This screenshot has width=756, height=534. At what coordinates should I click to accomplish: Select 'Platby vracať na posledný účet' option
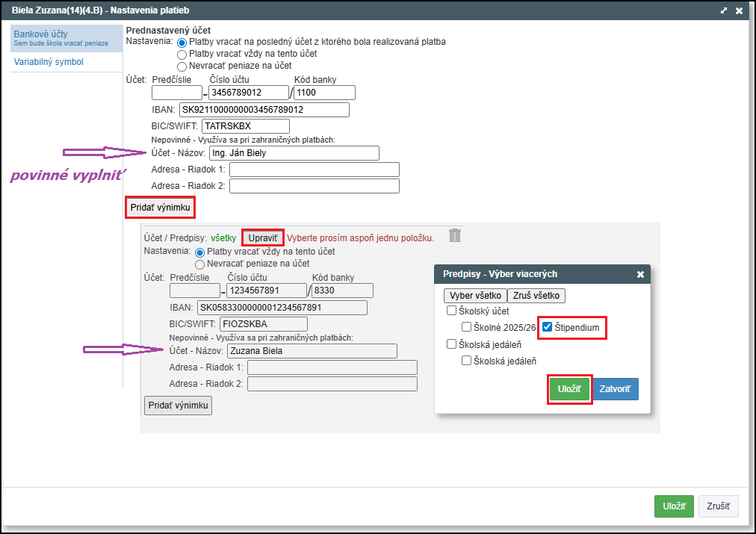point(182,43)
